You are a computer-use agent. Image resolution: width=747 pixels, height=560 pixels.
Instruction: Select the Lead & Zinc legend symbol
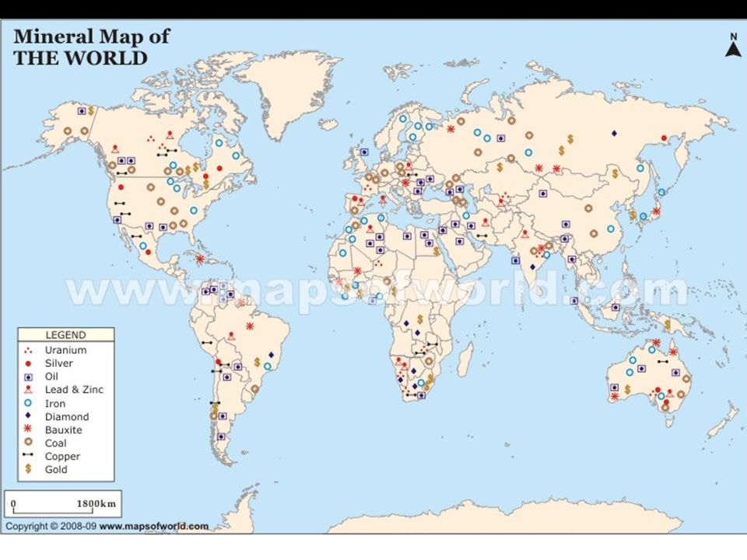[28, 390]
